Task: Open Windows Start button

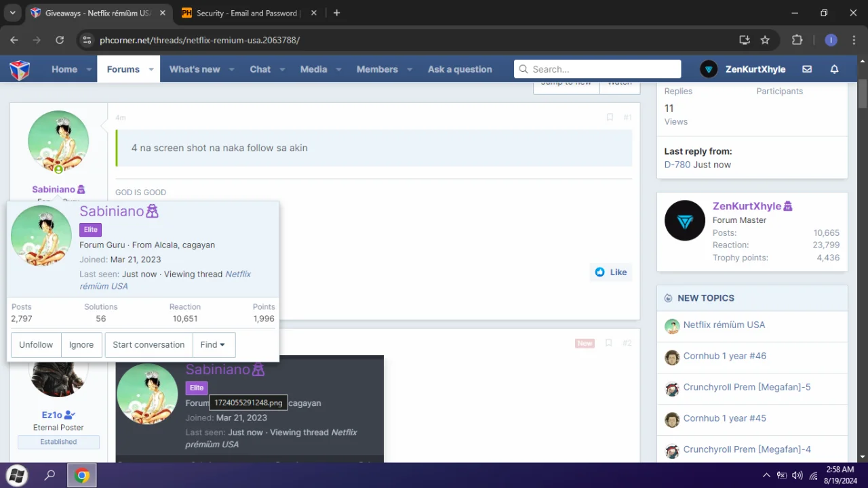Action: pyautogui.click(x=16, y=475)
